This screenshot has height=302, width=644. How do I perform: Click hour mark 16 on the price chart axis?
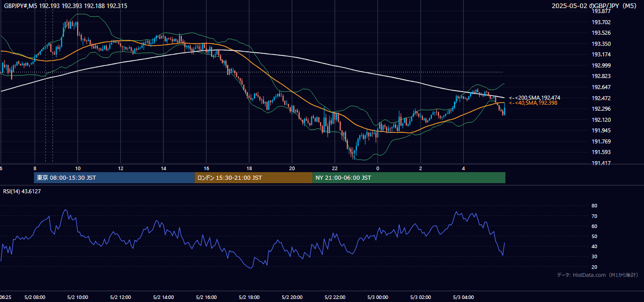pos(206,168)
